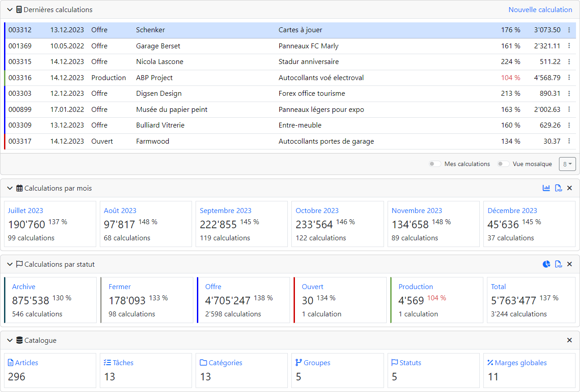The height and width of the screenshot is (392, 580).
Task: Open the three-dot menu for calculation 003312
Action: (569, 30)
